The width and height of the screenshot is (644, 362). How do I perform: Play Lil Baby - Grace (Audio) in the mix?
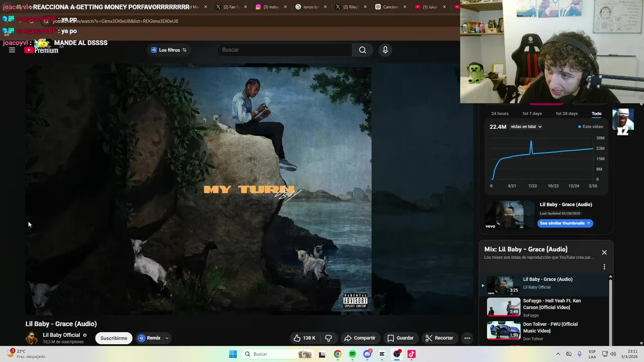point(544,285)
